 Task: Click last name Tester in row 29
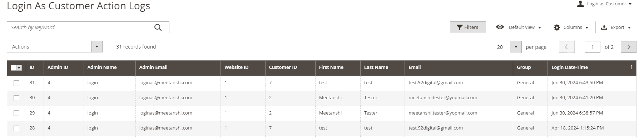pos(371,113)
